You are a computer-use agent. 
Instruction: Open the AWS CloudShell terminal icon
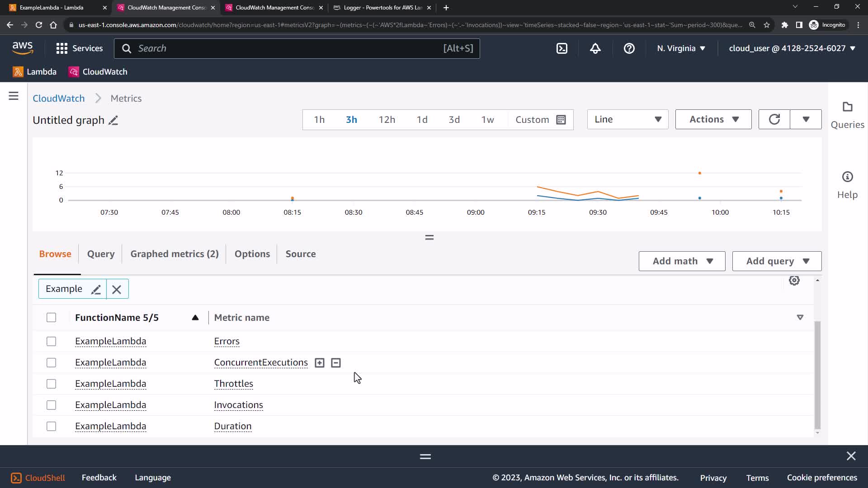pyautogui.click(x=561, y=48)
